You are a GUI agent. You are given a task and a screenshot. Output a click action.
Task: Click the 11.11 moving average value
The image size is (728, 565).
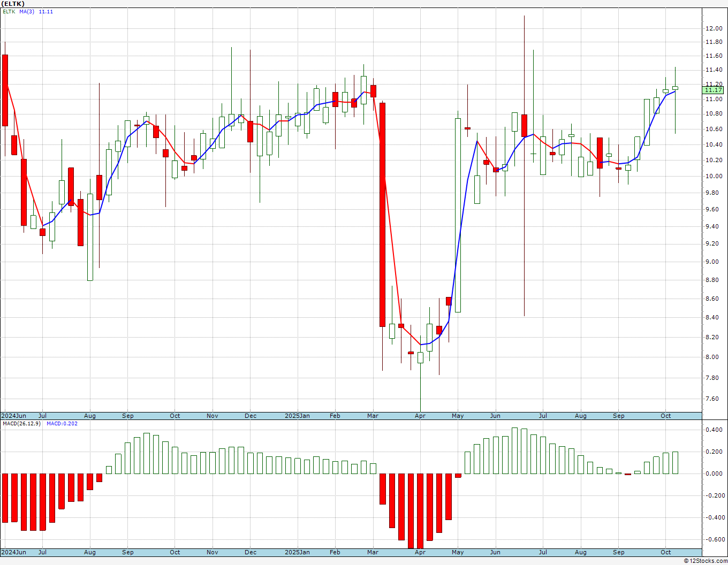point(46,12)
